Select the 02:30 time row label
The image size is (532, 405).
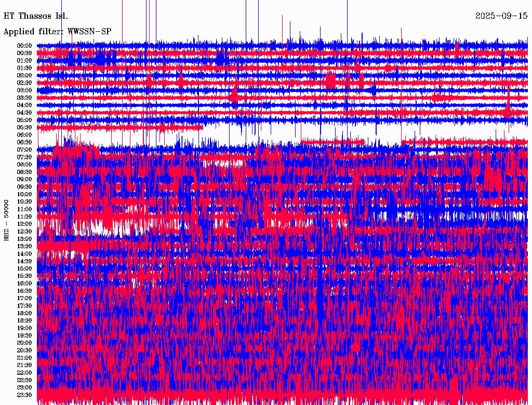(x=24, y=83)
